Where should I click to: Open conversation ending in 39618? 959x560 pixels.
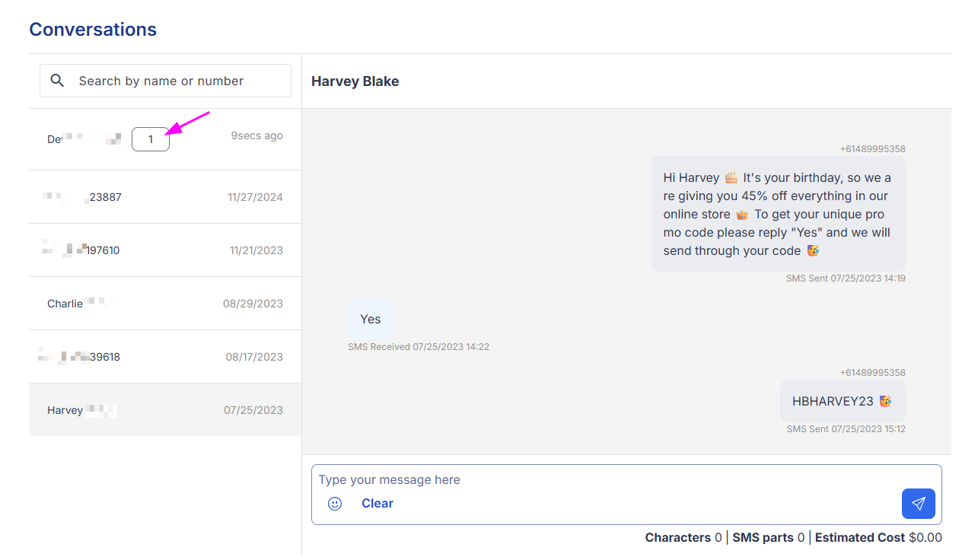(164, 357)
